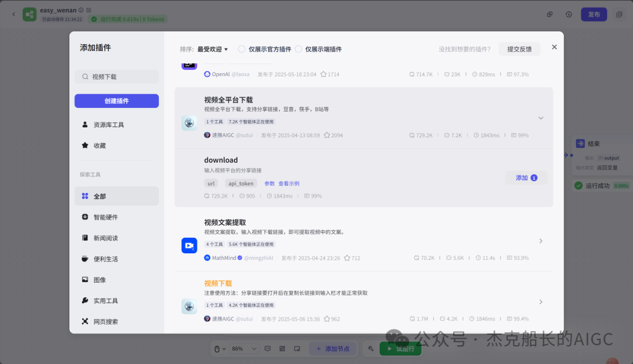
Task: Open the 网页搜索 plugin category
Action: pyautogui.click(x=105, y=321)
